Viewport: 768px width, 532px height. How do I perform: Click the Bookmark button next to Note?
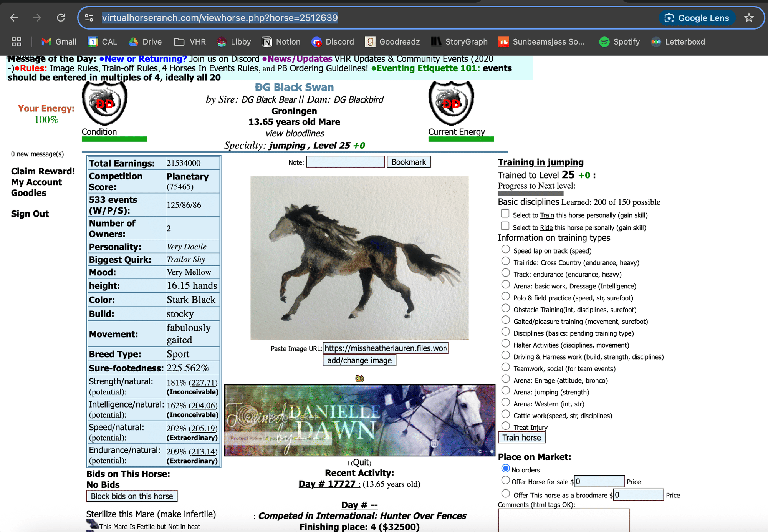[409, 162]
